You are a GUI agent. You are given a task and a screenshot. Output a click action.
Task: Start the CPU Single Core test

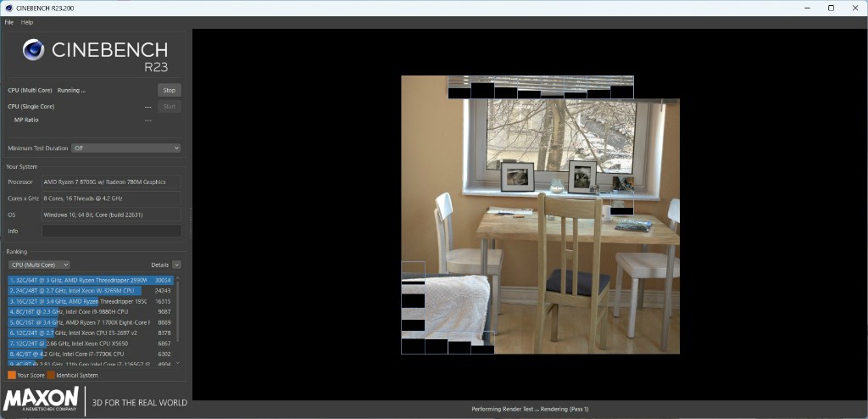coord(169,107)
